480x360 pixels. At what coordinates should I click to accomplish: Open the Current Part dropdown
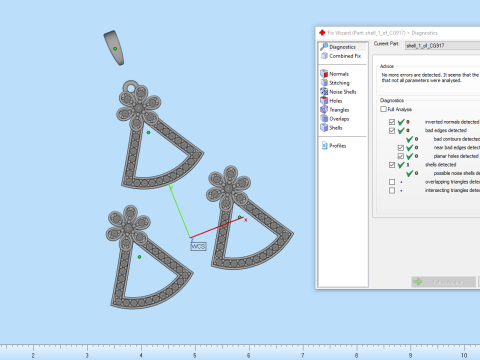click(442, 46)
